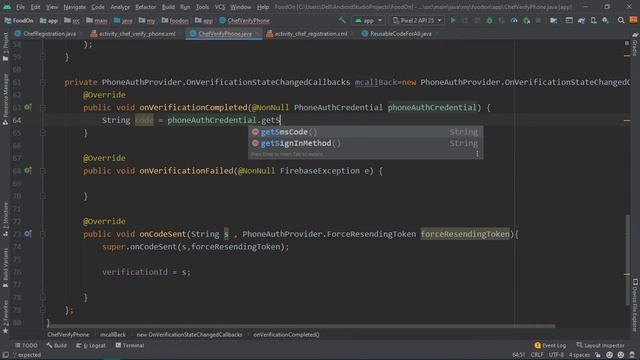640x360 pixels.
Task: Click the 64:51 cursor position indicator
Action: pos(518,355)
